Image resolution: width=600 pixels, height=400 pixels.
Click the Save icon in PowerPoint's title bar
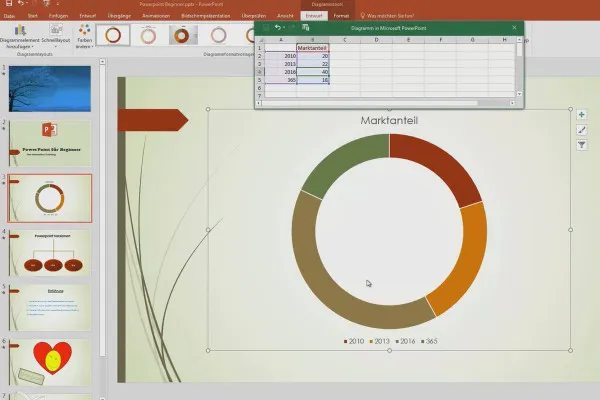8,3
